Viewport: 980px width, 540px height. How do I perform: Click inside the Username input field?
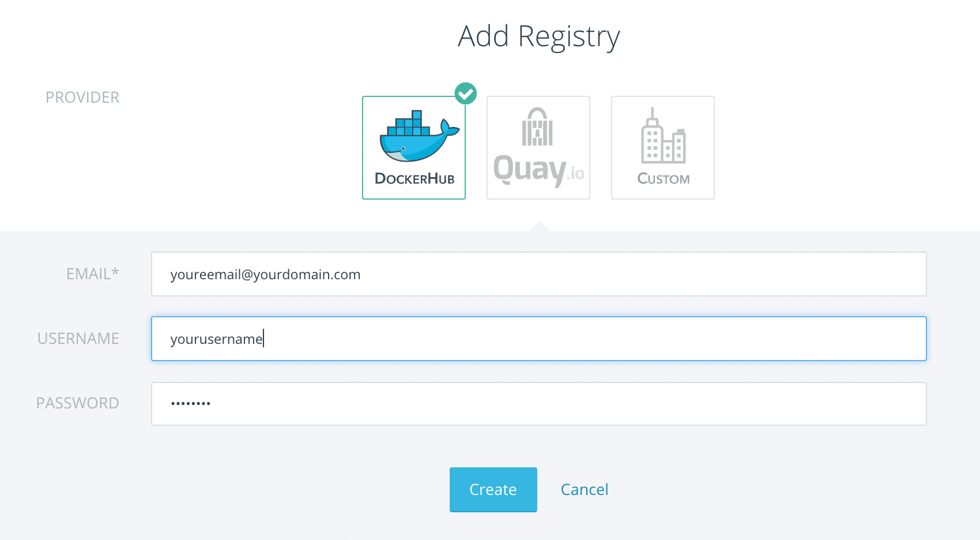pos(539,339)
